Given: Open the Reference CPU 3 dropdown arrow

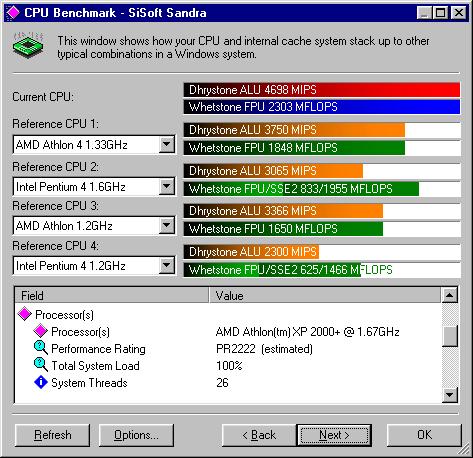Looking at the screenshot, I should pyautogui.click(x=166, y=226).
